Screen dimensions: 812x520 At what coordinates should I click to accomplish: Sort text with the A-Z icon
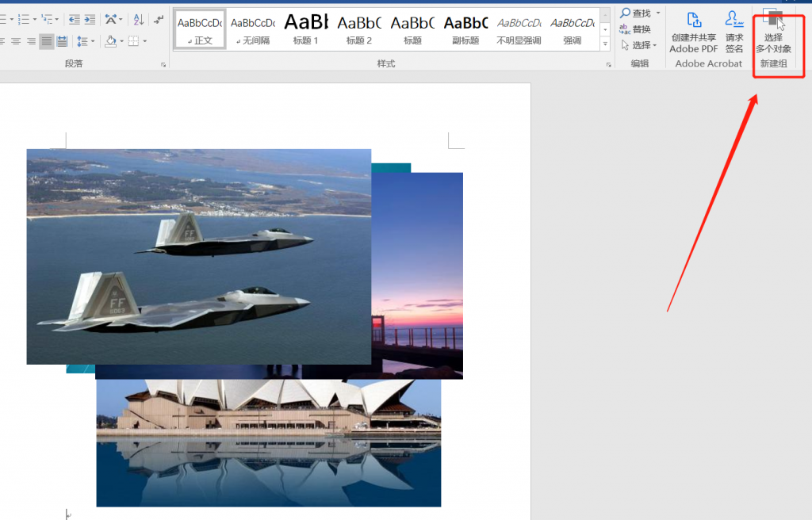[x=138, y=20]
